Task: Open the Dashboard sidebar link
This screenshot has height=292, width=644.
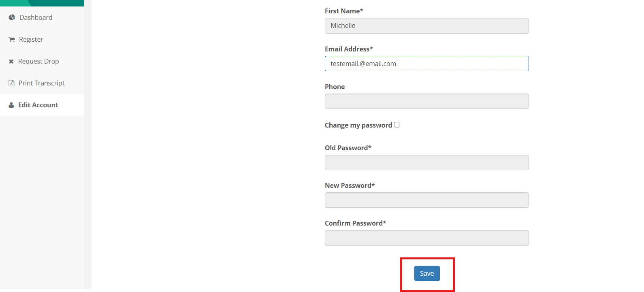Action: point(36,17)
